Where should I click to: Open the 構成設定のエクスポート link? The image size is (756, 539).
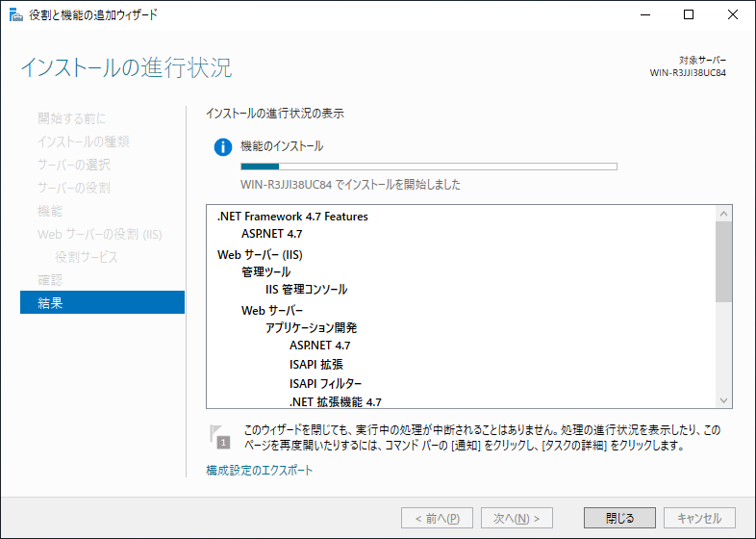tap(259, 471)
